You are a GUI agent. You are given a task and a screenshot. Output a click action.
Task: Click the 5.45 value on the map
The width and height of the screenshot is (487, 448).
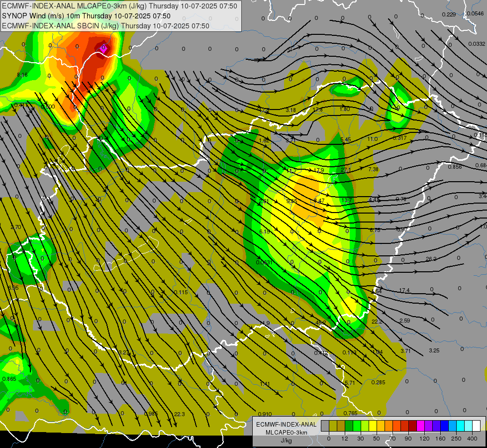point(345,139)
